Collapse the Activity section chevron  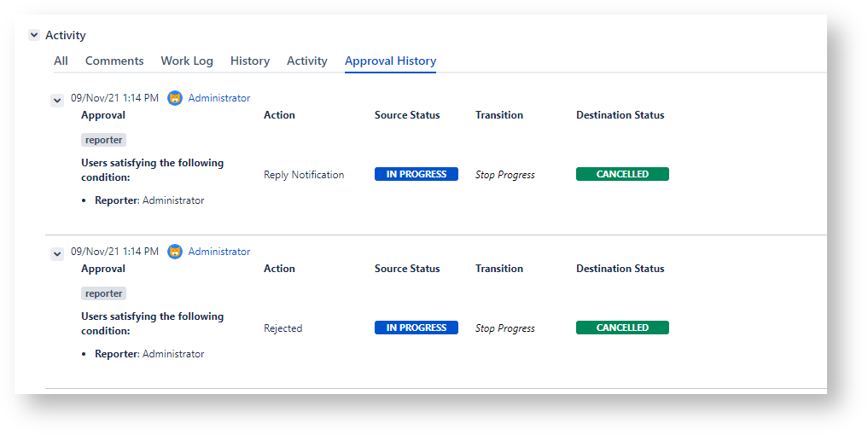coord(34,35)
